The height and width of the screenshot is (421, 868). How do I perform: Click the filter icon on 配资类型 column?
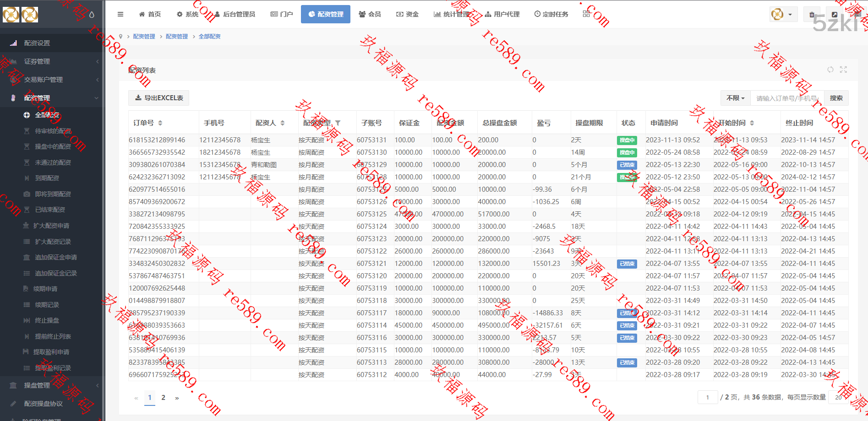[x=338, y=123]
